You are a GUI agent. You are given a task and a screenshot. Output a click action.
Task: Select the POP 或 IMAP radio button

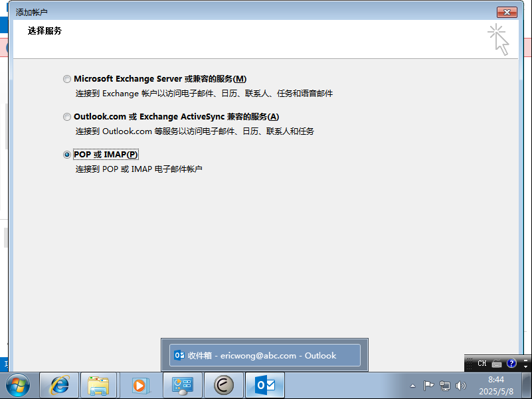[67, 155]
